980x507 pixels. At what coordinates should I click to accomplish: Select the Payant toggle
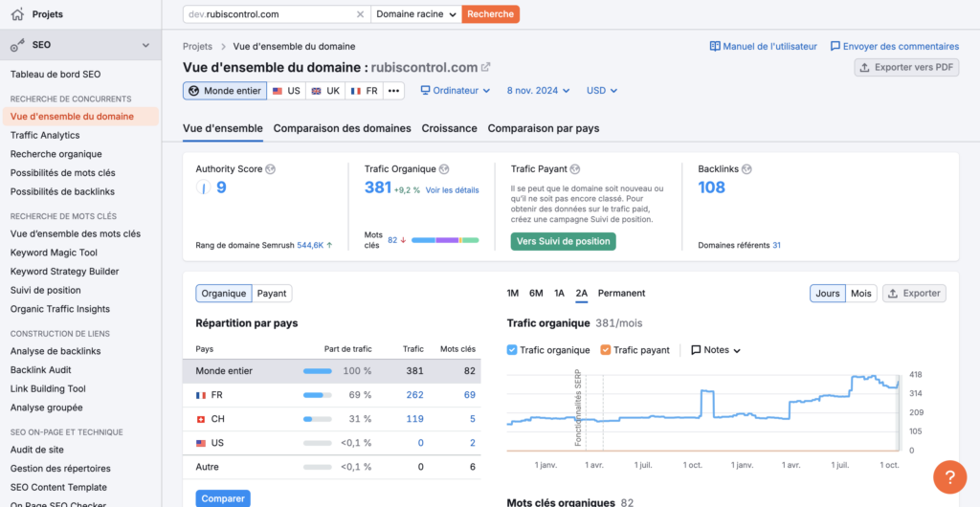pos(273,294)
